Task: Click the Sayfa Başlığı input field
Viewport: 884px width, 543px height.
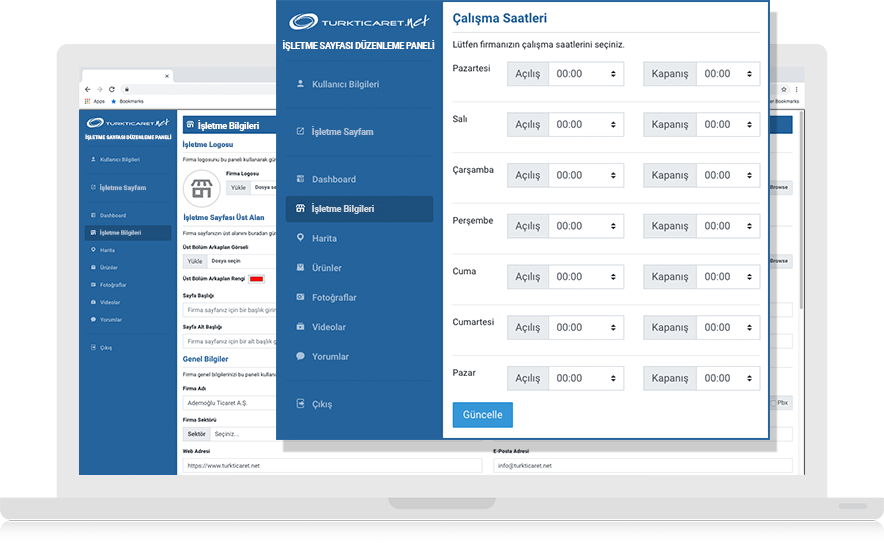Action: pyautogui.click(x=229, y=310)
